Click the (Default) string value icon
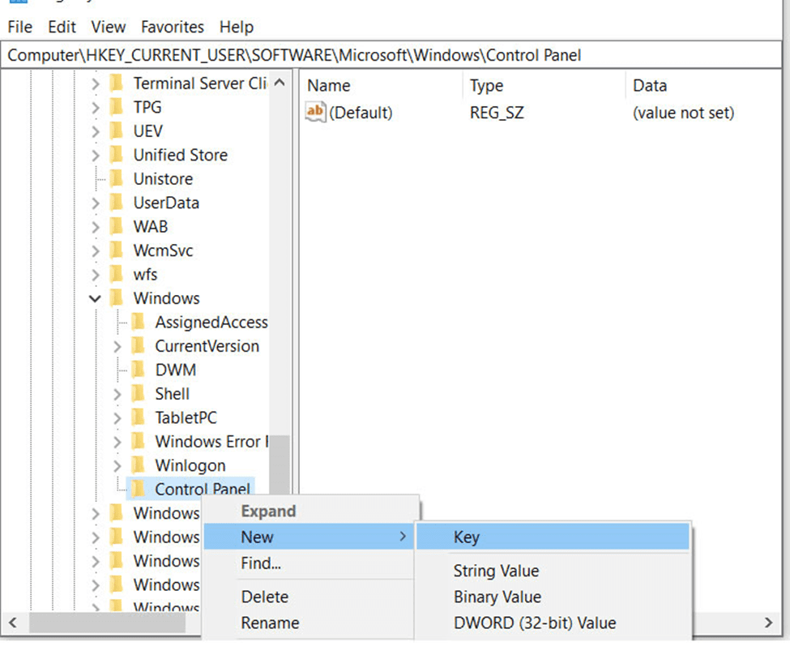The height and width of the screenshot is (672, 790). click(315, 112)
